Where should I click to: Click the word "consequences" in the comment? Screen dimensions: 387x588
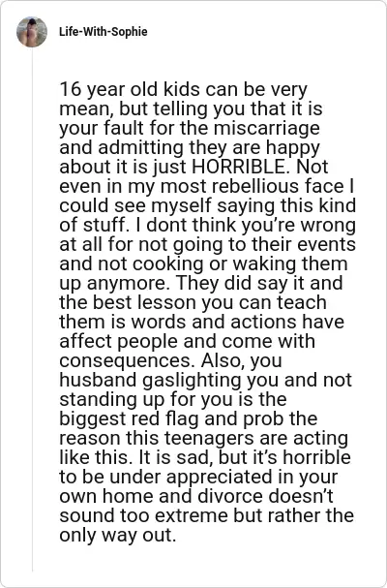click(128, 362)
